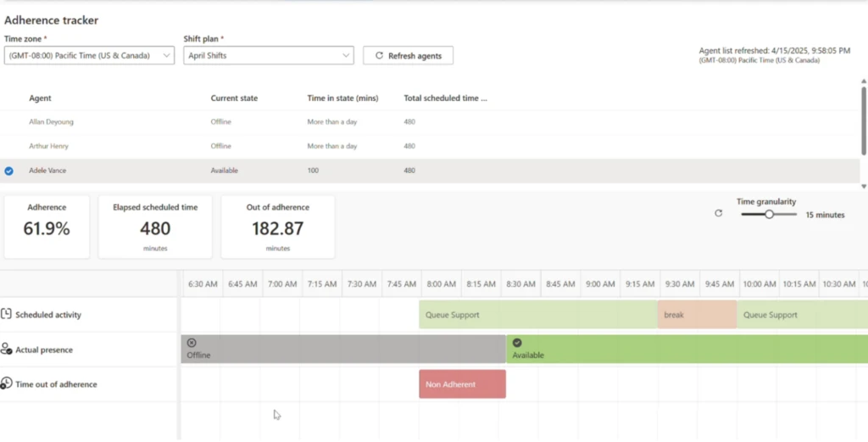Click the Time out of adherence icon
The width and height of the screenshot is (868, 442).
click(x=7, y=383)
